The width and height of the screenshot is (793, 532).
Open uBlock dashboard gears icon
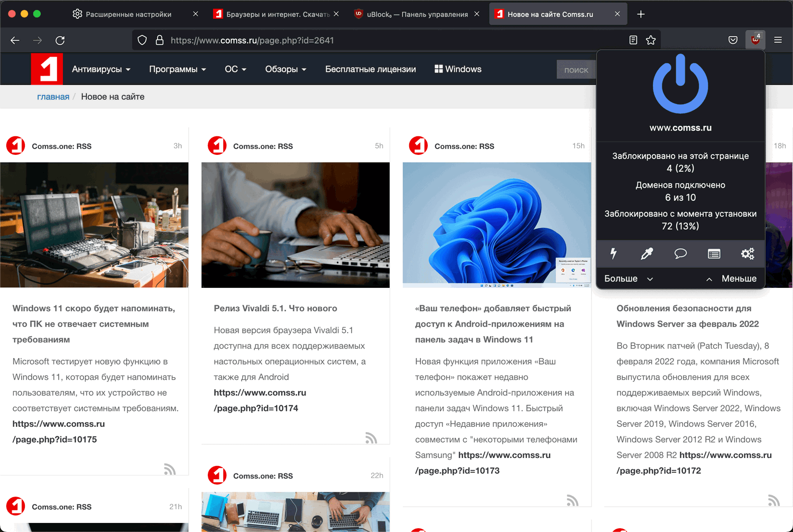pos(748,254)
